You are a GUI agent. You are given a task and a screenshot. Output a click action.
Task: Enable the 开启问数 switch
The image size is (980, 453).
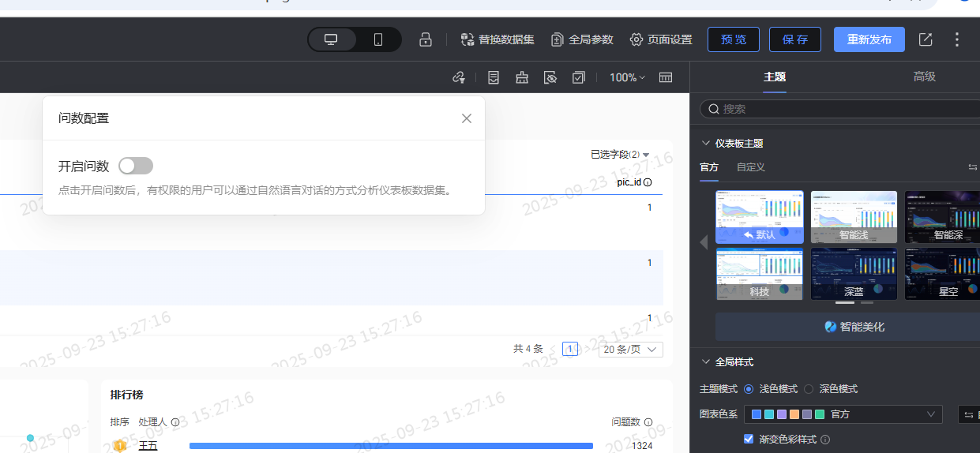136,166
